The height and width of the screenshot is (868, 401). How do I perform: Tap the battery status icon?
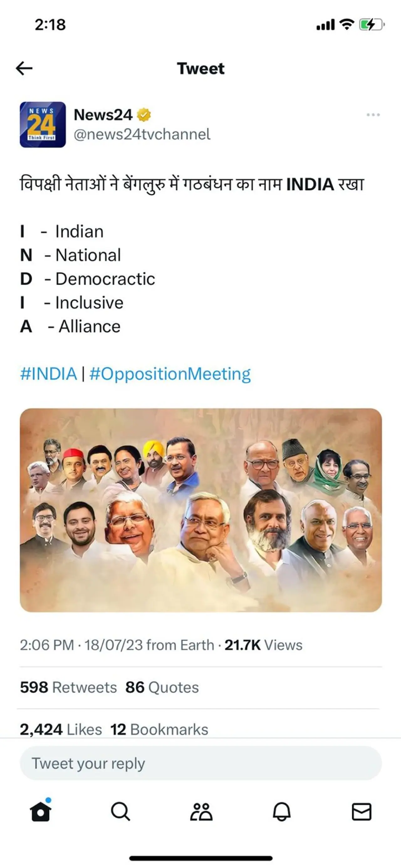371,25
